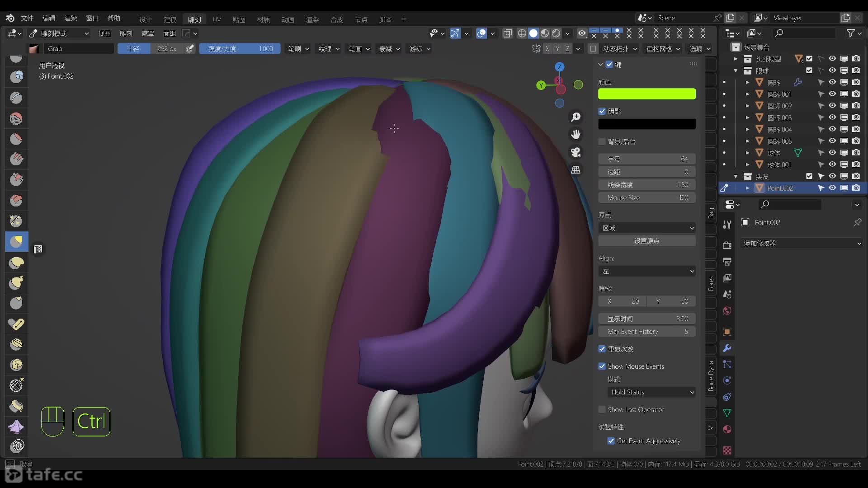Screen dimensions: 868x488
Task: Switch perspective/orthographic grid icon
Action: point(576,170)
